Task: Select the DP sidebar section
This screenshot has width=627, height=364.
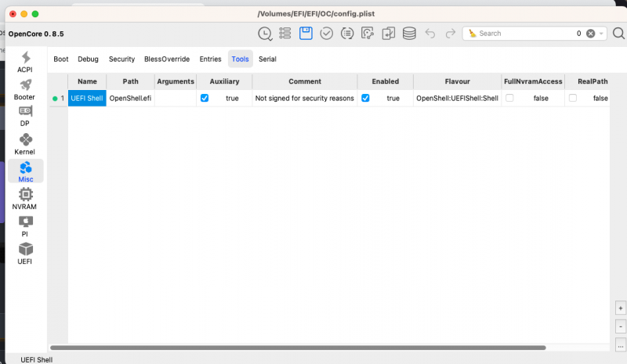Action: pyautogui.click(x=25, y=117)
